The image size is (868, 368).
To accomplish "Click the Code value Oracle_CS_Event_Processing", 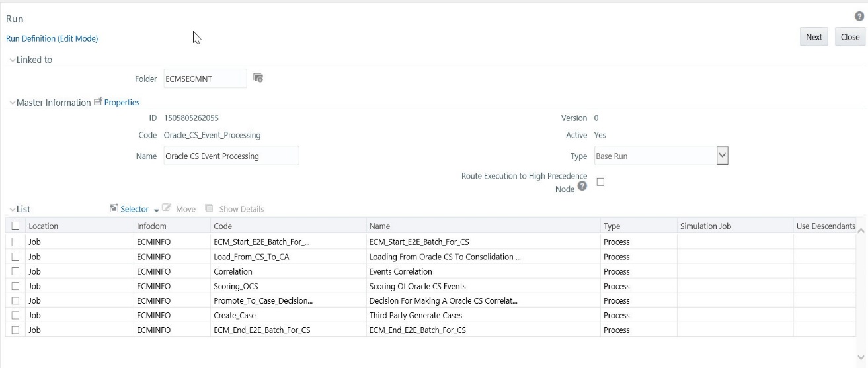I will 212,135.
